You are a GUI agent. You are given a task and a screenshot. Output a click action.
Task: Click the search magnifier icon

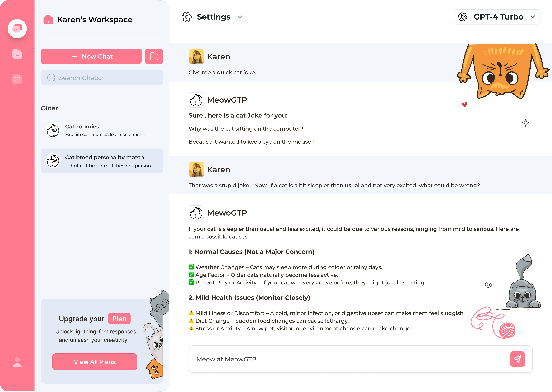tap(51, 78)
